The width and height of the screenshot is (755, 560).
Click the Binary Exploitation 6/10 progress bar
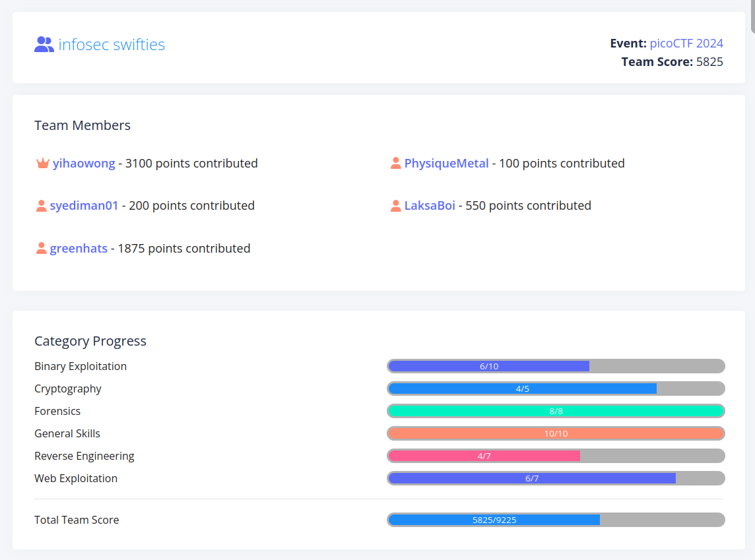point(556,366)
